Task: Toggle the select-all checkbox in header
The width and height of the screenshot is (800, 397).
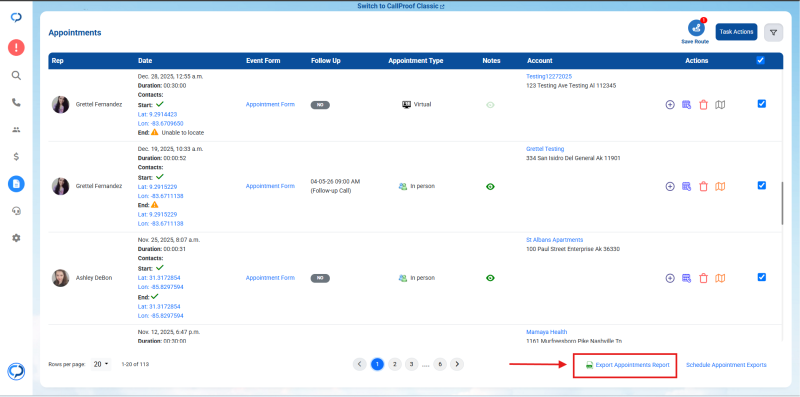Action: (x=761, y=60)
